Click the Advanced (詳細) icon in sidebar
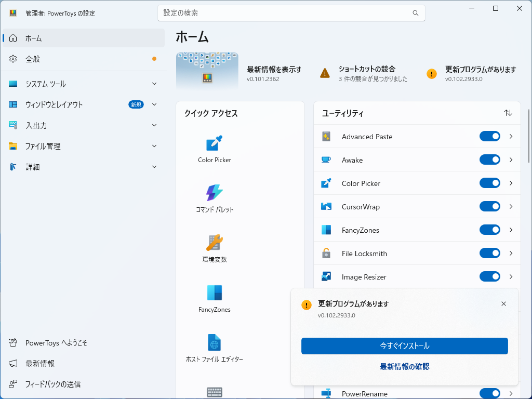This screenshot has width=532, height=399. click(13, 167)
